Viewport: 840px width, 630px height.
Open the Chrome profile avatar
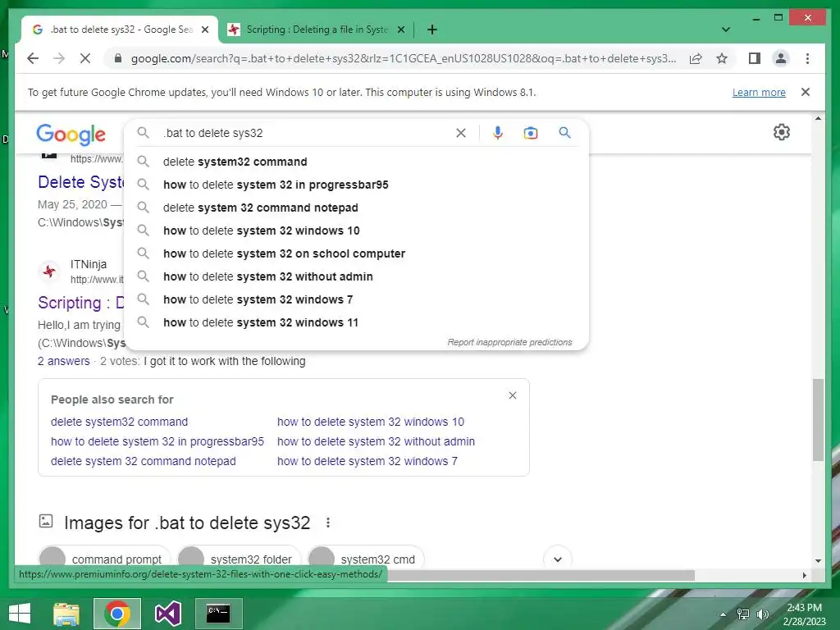point(781,58)
